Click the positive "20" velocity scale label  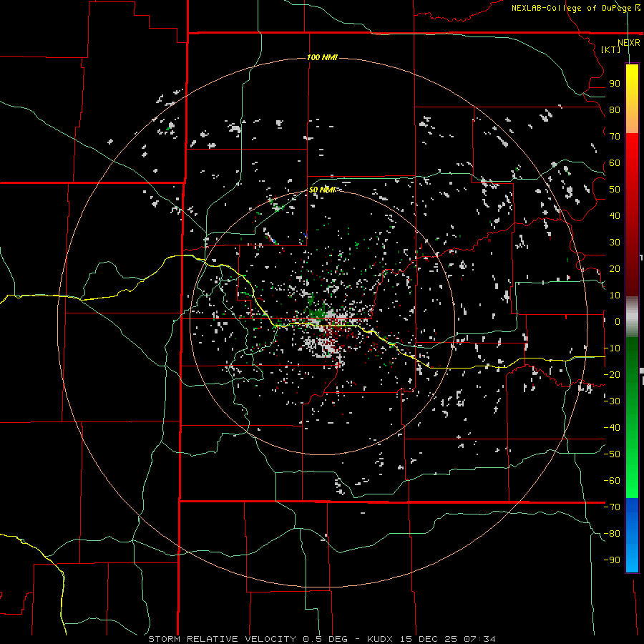[615, 269]
